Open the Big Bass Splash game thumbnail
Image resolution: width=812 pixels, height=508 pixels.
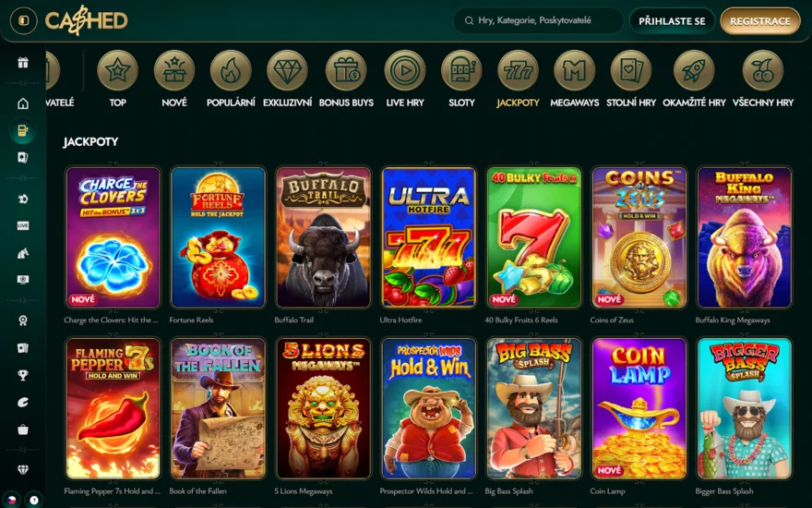534,408
